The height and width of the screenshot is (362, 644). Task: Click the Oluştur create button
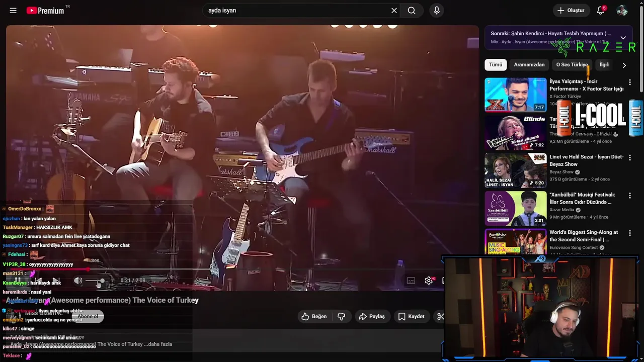(571, 11)
